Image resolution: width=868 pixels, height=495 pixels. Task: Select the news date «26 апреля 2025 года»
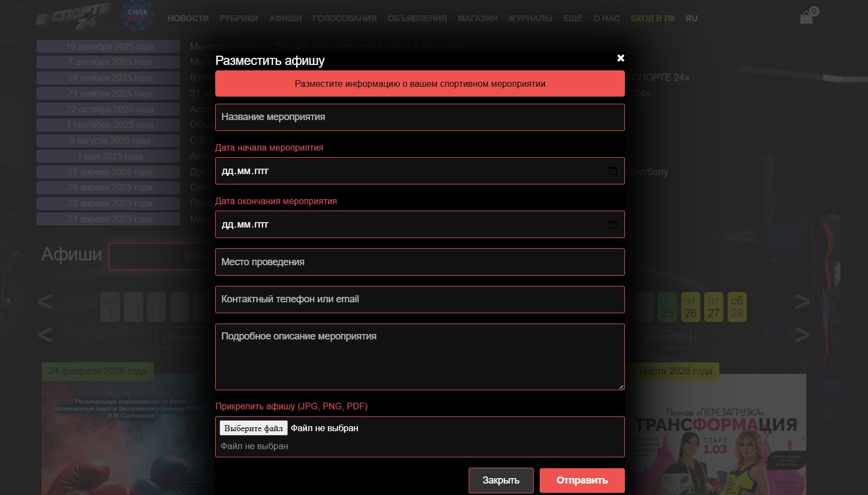point(109,188)
